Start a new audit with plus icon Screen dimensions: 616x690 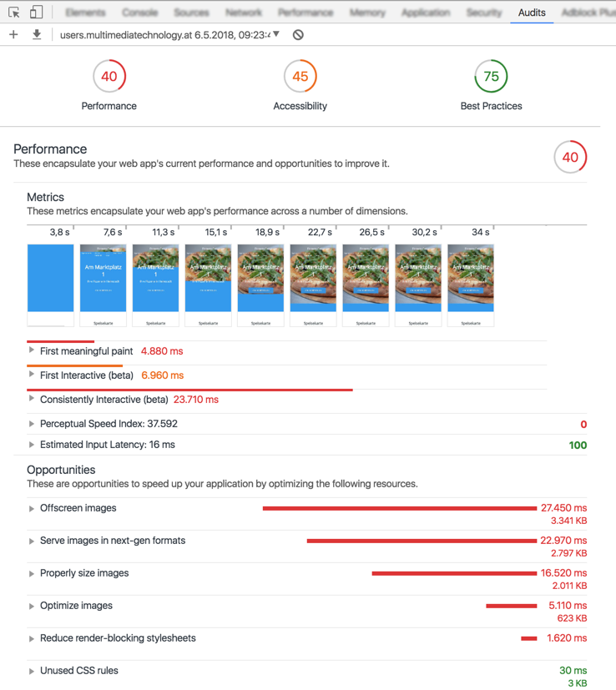tap(13, 34)
